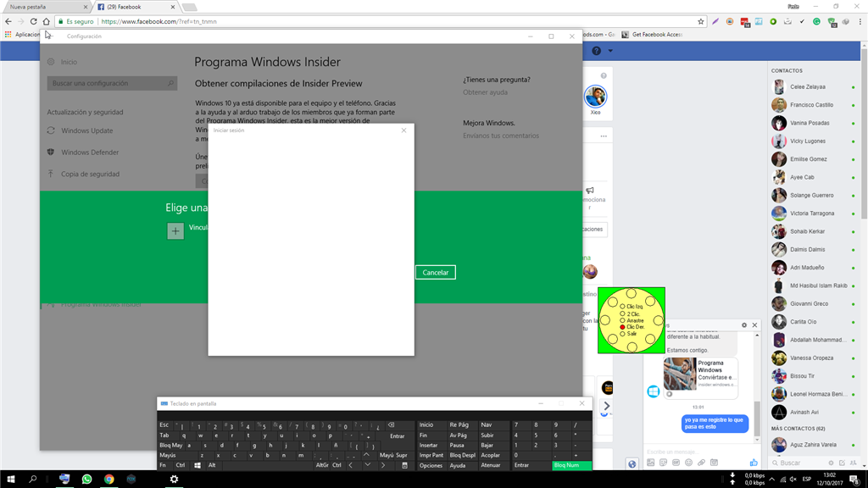The image size is (868, 488).
Task: Click the Cancelar button
Action: coord(436,272)
